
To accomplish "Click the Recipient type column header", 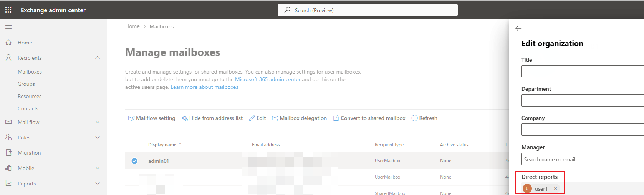I will click(x=389, y=145).
